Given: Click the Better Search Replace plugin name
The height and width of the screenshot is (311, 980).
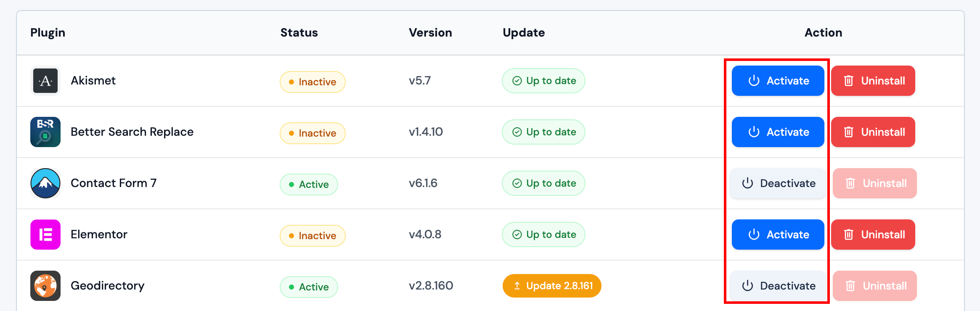Looking at the screenshot, I should coord(132,132).
